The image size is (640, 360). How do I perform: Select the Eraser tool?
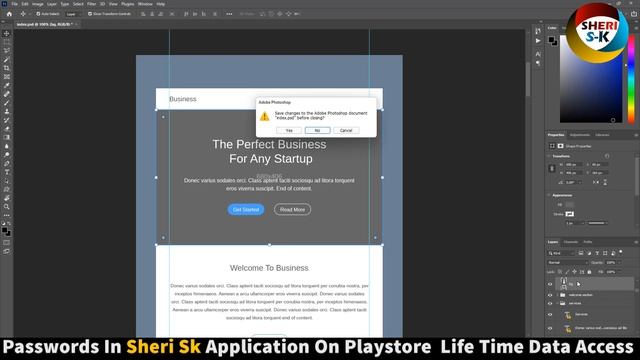tap(7, 129)
